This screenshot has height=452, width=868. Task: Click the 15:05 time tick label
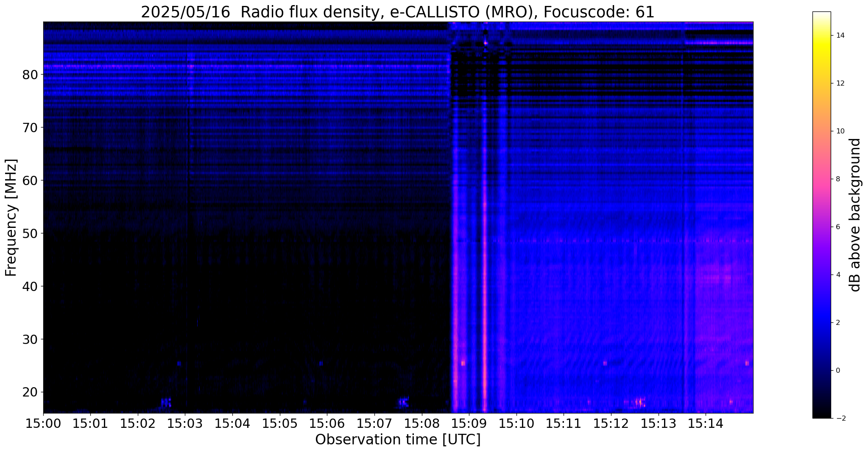280,423
